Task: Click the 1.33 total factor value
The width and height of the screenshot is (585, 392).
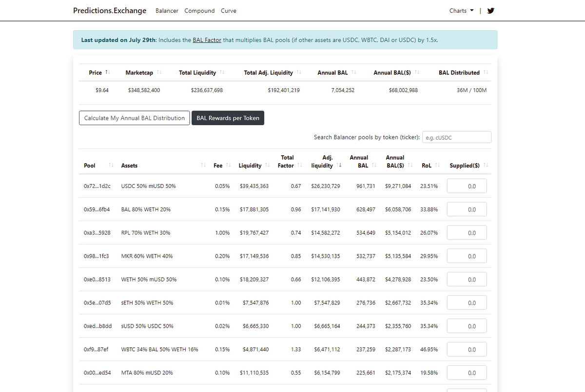Action: coord(295,350)
